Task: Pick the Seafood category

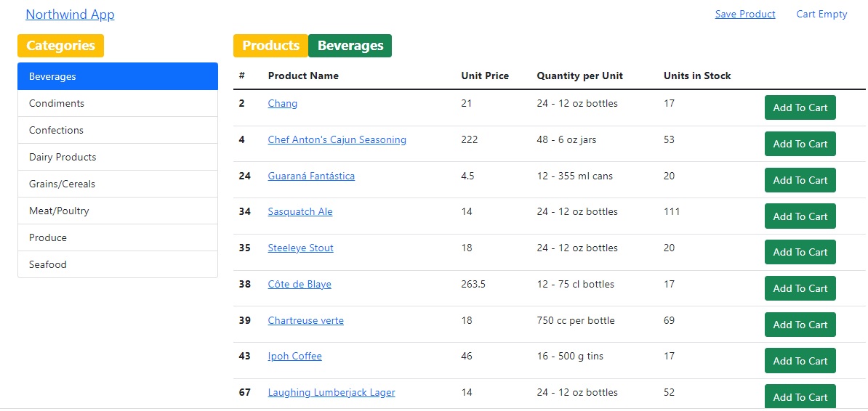Action: pyautogui.click(x=118, y=264)
